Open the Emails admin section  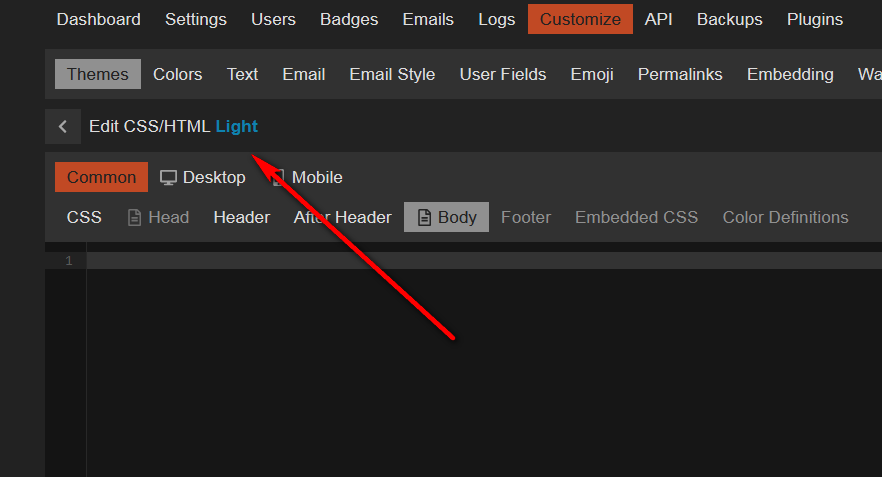[x=428, y=19]
